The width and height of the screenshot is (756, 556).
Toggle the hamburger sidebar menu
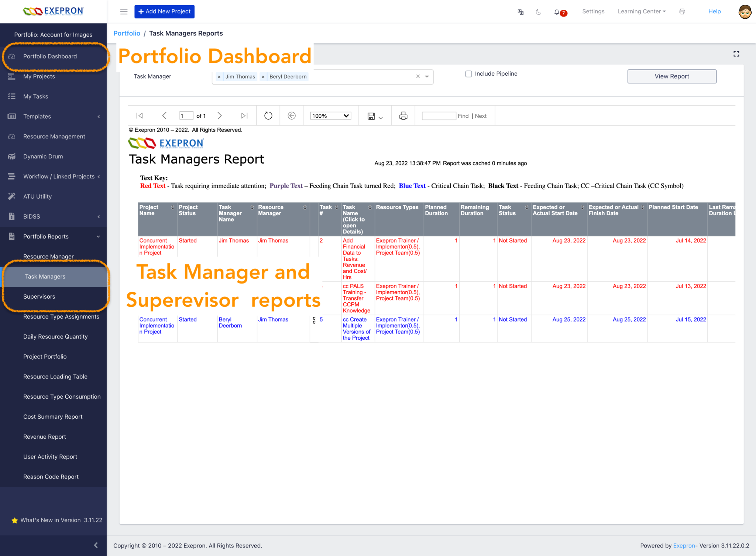coord(124,11)
